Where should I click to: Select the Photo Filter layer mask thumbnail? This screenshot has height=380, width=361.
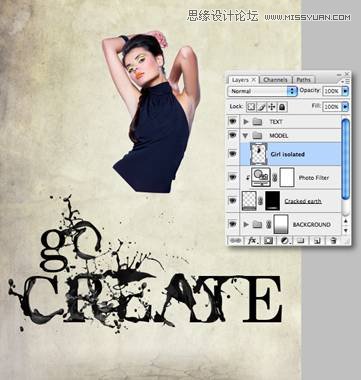(x=287, y=177)
